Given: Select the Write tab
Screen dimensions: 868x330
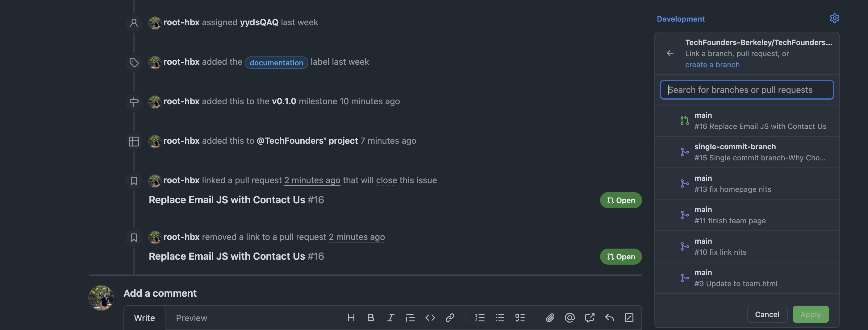Looking at the screenshot, I should point(144,318).
